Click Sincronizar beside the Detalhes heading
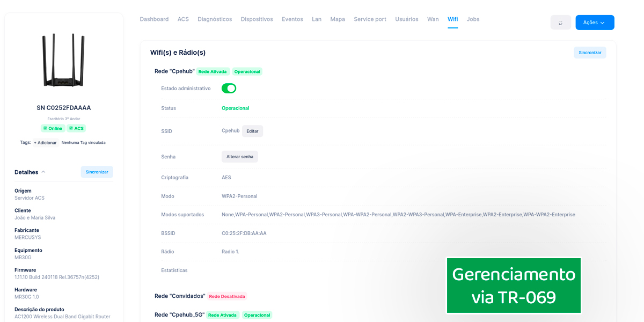Screen dimensions: 644x322 pos(97,172)
